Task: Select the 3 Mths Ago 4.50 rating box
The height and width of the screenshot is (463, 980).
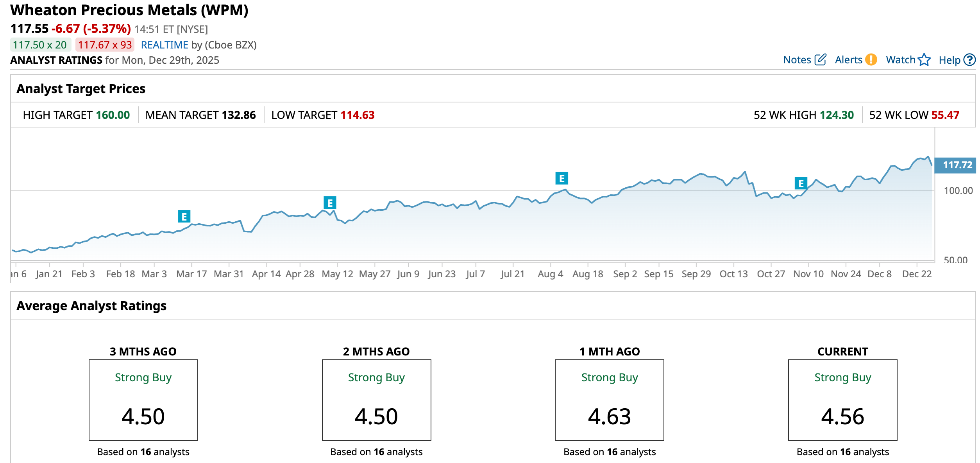Action: (143, 400)
